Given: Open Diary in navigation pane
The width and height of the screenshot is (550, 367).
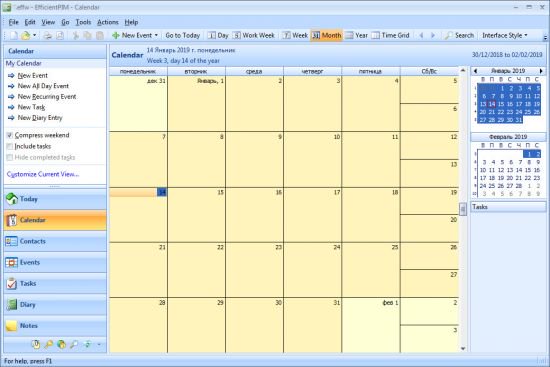Looking at the screenshot, I should click(55, 305).
